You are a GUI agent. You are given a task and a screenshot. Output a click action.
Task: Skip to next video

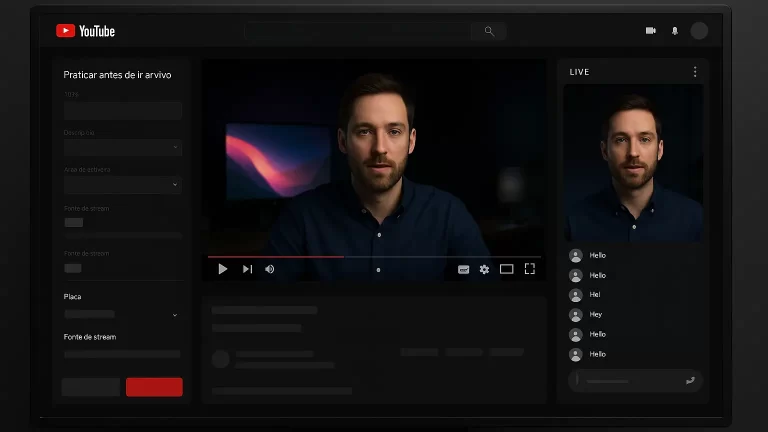coord(247,269)
